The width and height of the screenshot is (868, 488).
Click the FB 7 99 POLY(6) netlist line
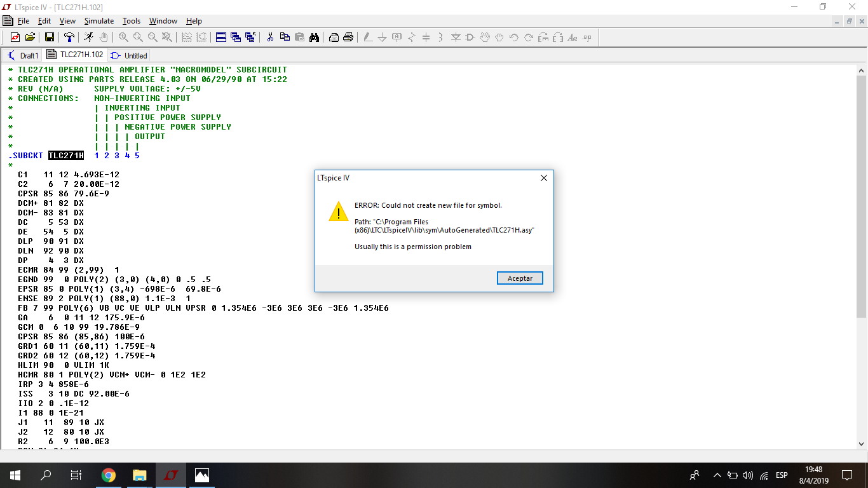tap(203, 308)
